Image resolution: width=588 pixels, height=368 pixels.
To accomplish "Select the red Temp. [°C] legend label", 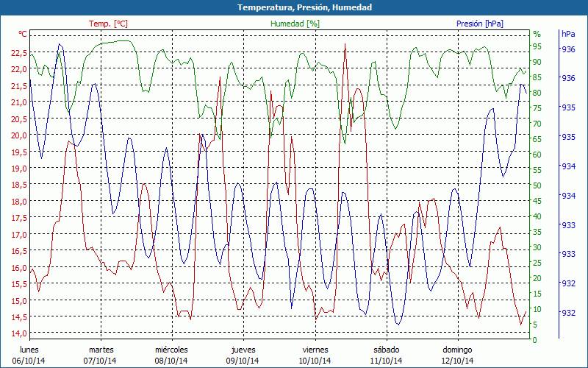I will pos(108,24).
